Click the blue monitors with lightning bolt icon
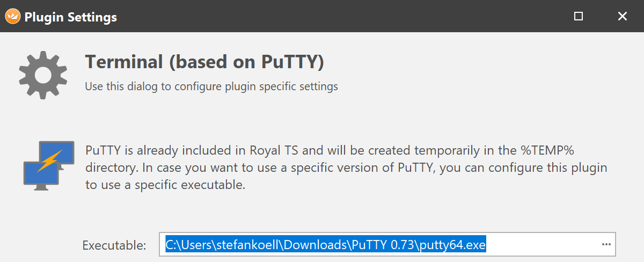The image size is (644, 262). pyautogui.click(x=48, y=164)
